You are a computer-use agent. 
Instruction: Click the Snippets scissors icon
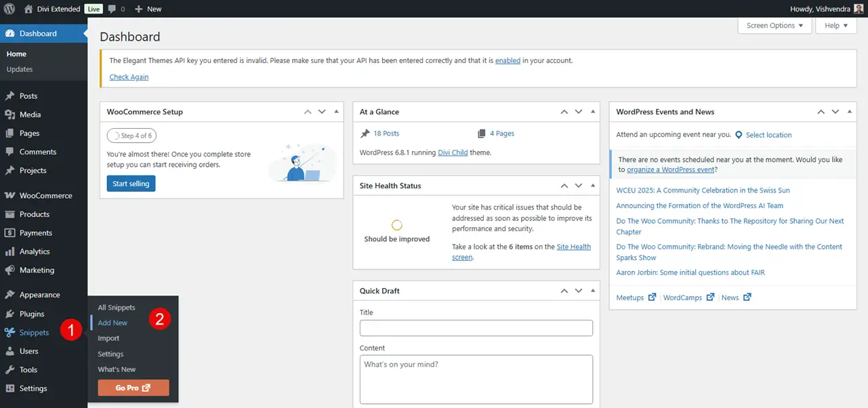pos(9,332)
